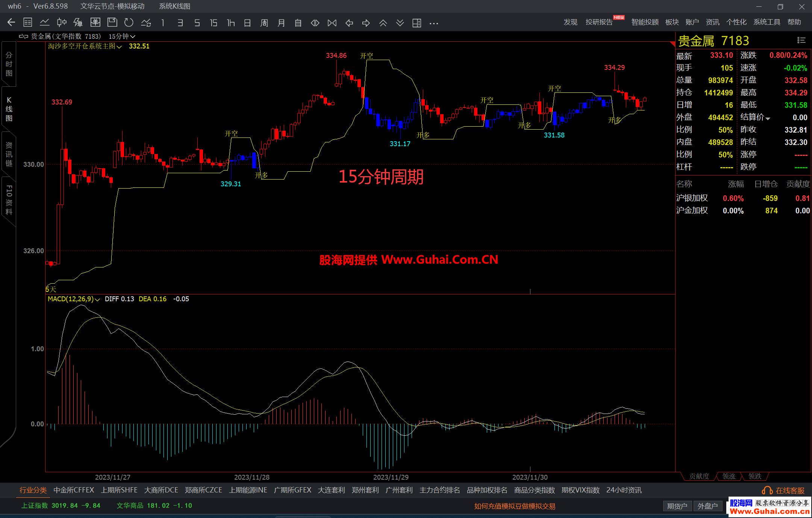
Task: Select the time-sharing line chart icon
Action: (x=45, y=23)
